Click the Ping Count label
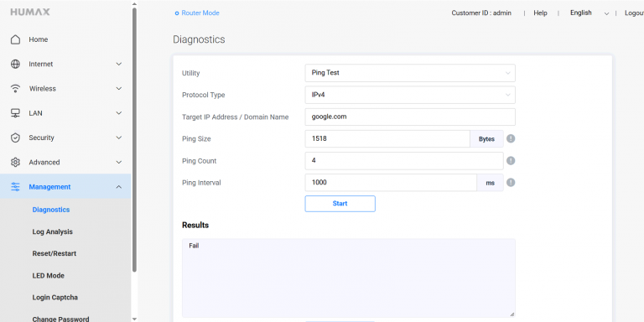Screen dimensions: 644x322 coord(200,161)
